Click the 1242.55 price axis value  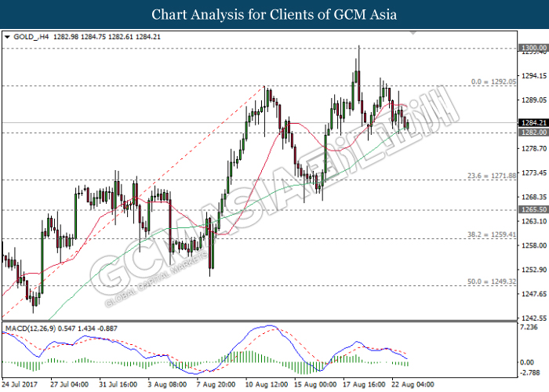(534, 318)
